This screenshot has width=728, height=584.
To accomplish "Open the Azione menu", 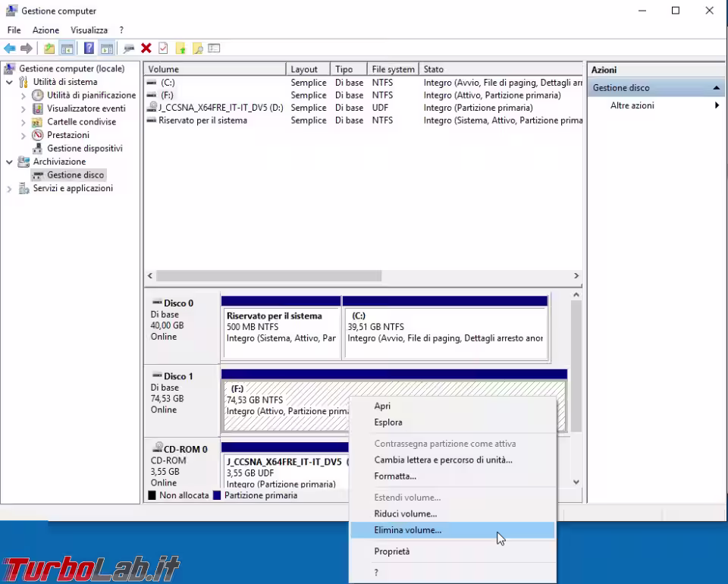I will point(45,30).
